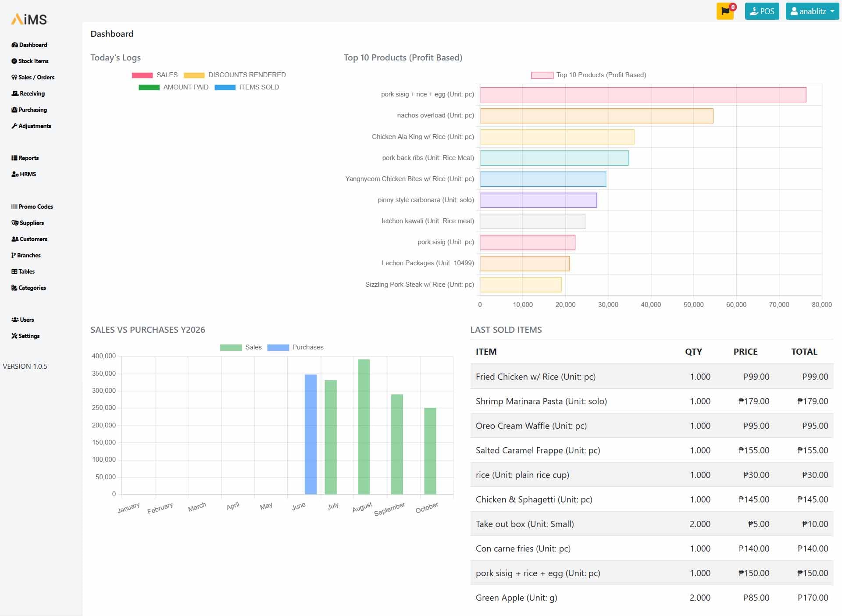Click Top 10 Products legend pink swatch

click(x=542, y=75)
